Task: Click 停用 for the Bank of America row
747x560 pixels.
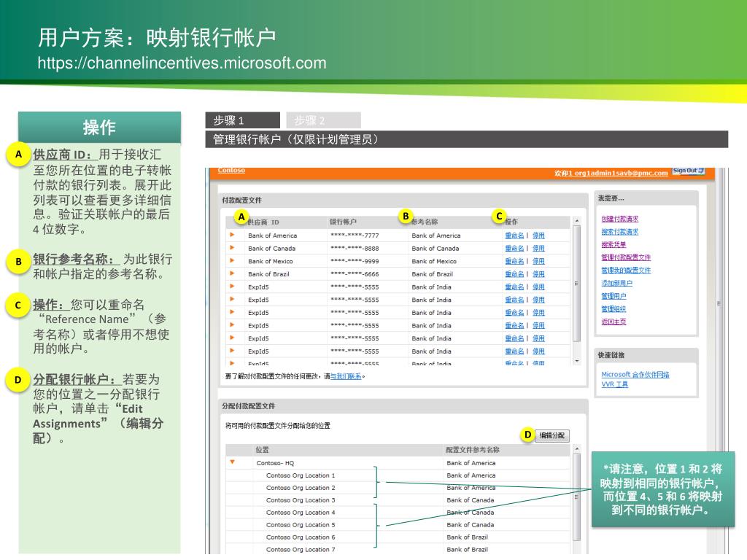Action: 538,236
